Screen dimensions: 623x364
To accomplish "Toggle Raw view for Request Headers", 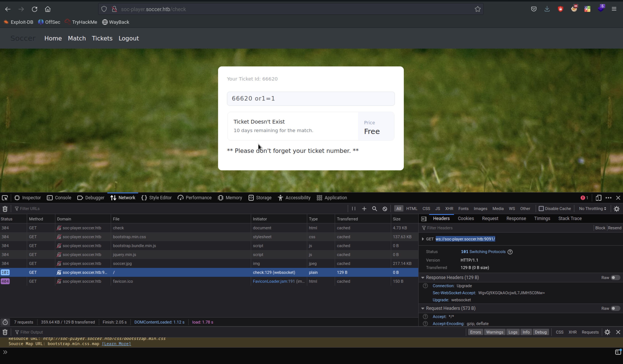I will [x=615, y=309].
